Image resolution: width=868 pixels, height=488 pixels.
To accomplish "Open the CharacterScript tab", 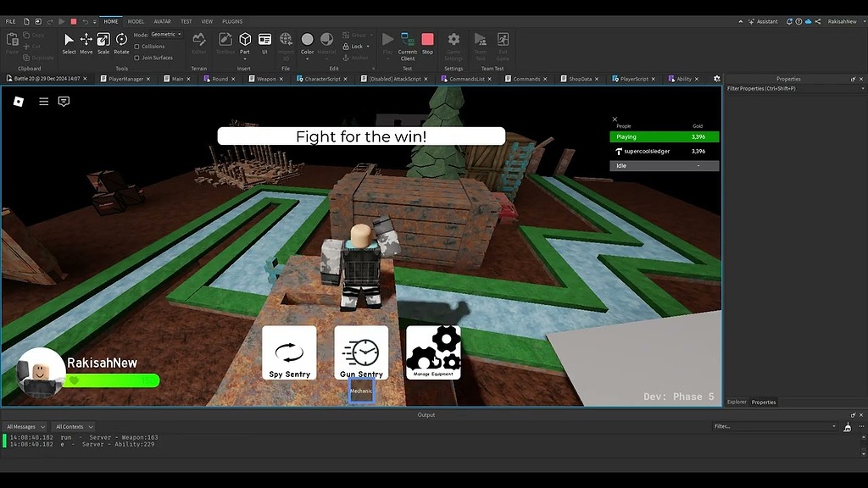I will pos(323,78).
